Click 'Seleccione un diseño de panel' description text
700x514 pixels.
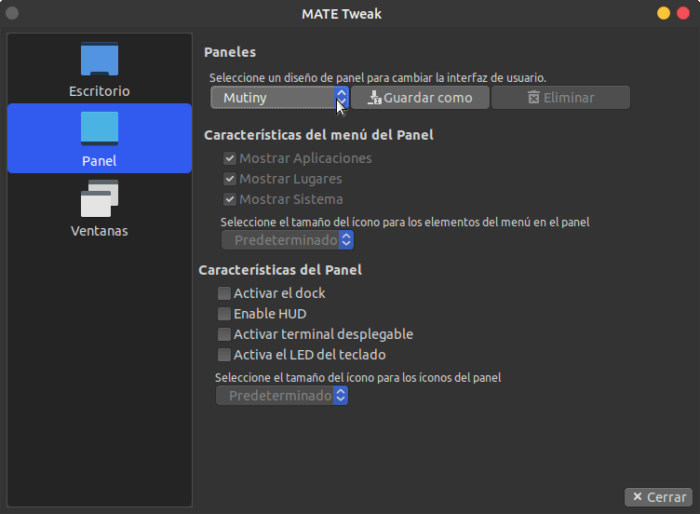pos(378,78)
